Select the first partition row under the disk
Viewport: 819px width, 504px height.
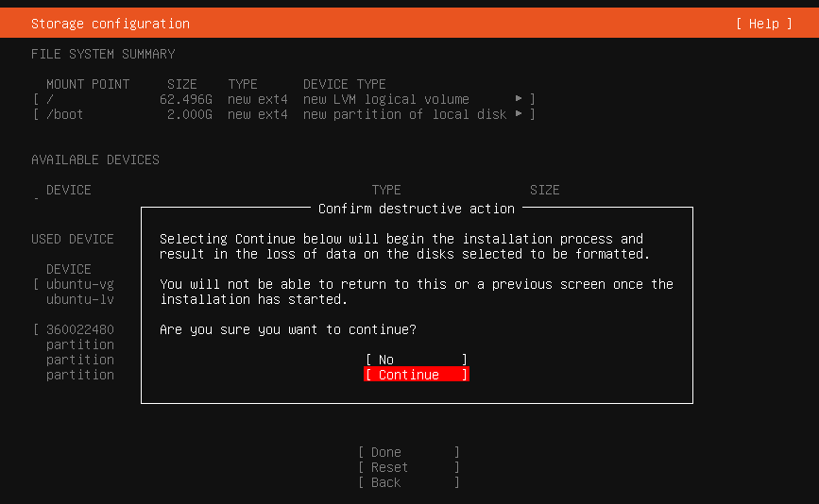(x=79, y=344)
